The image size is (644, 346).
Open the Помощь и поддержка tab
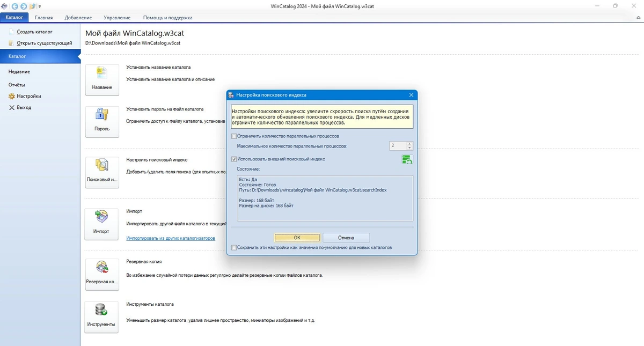click(168, 17)
